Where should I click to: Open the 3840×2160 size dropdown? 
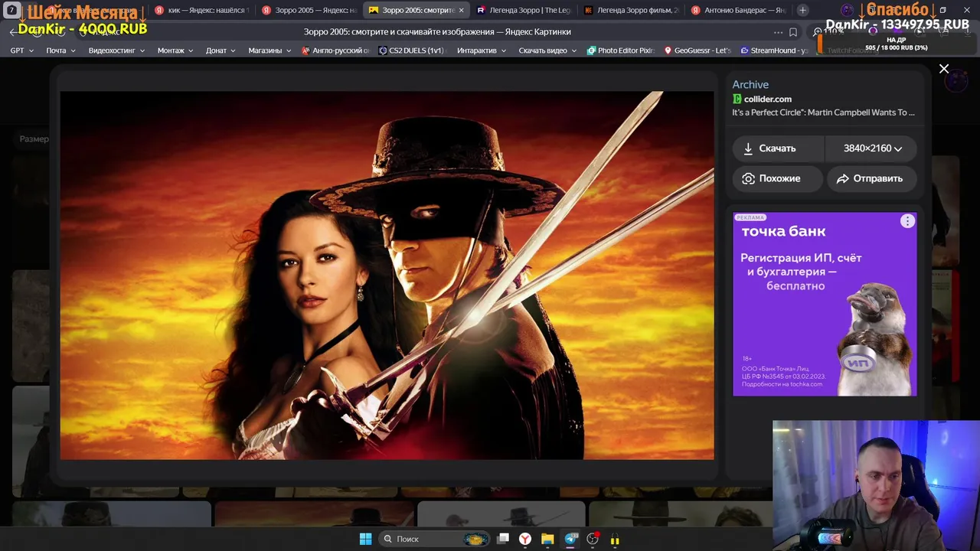click(871, 148)
